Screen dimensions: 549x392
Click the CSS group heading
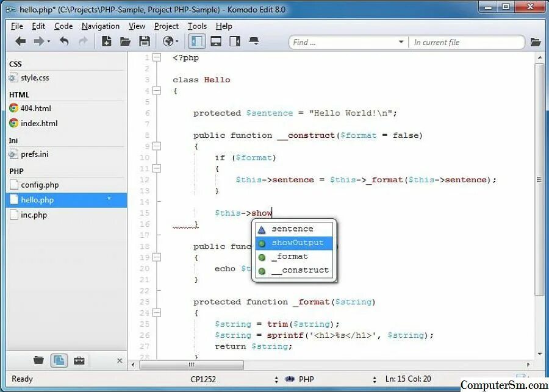(x=15, y=64)
